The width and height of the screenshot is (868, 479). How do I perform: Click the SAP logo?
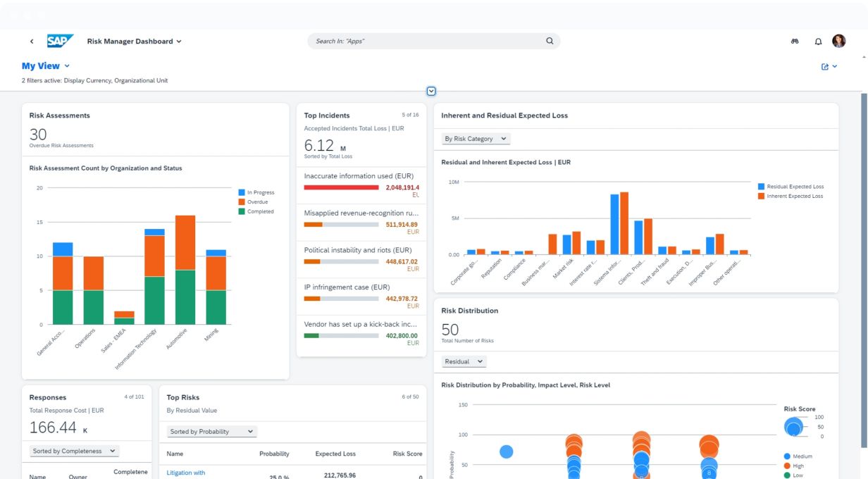point(60,41)
